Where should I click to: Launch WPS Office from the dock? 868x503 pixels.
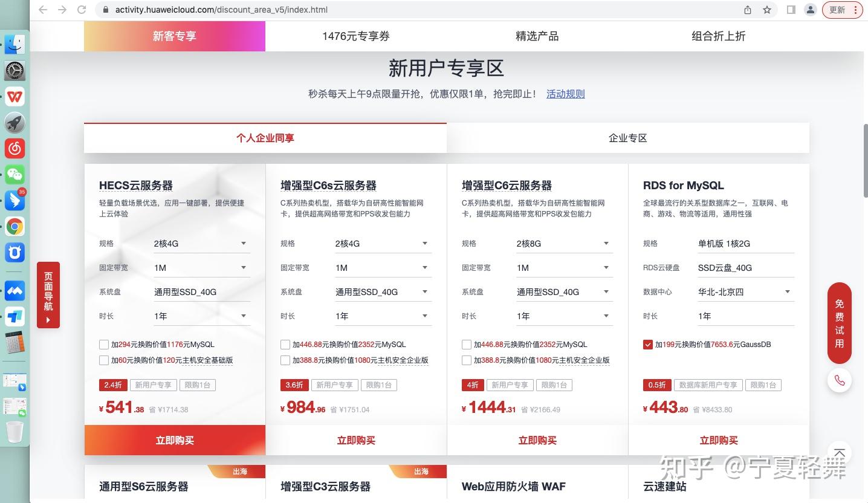15,96
